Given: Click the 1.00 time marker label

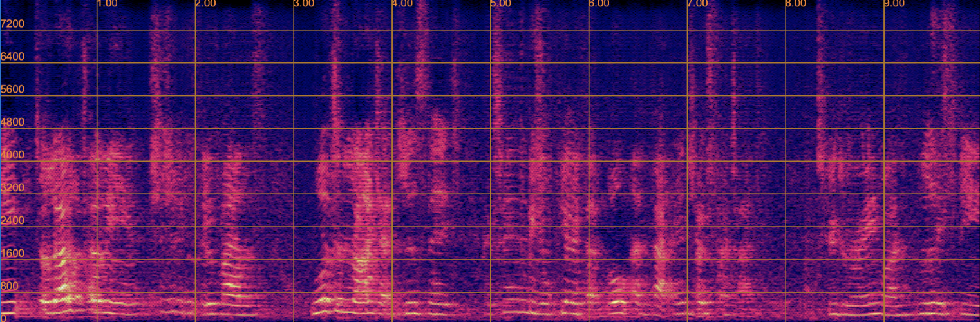Looking at the screenshot, I should [107, 4].
